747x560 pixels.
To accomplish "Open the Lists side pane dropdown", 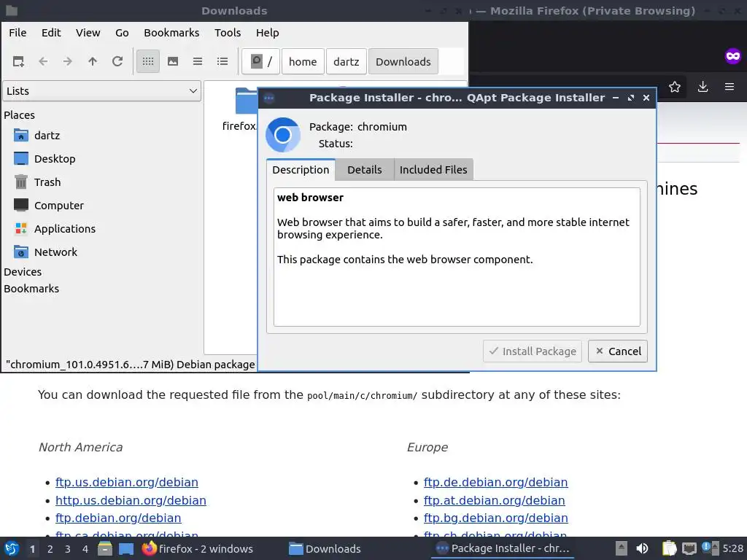I will tap(102, 91).
